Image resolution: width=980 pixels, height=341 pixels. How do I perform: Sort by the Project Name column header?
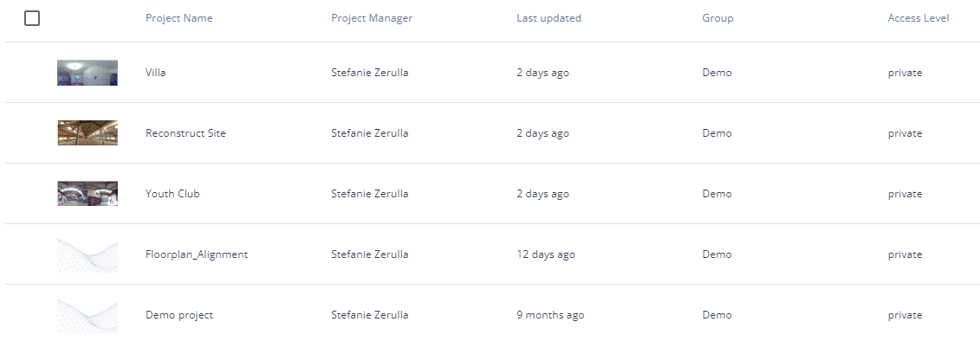click(178, 18)
